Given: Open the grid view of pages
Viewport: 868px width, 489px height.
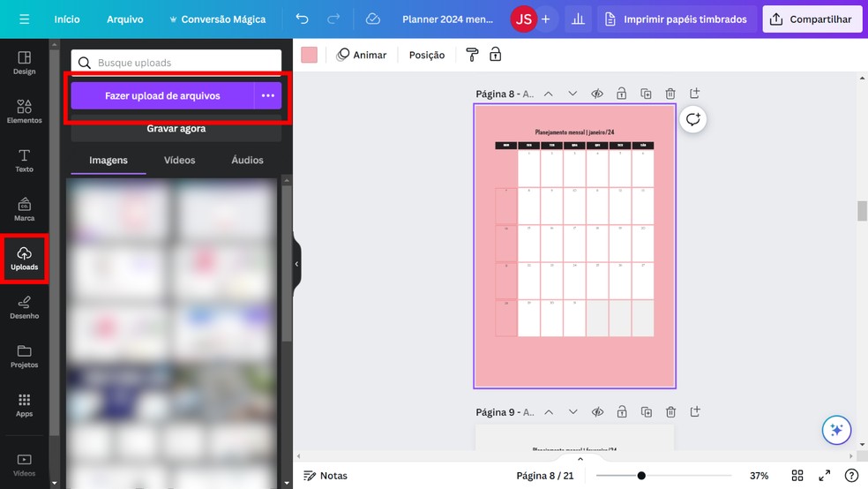Looking at the screenshot, I should [x=797, y=475].
